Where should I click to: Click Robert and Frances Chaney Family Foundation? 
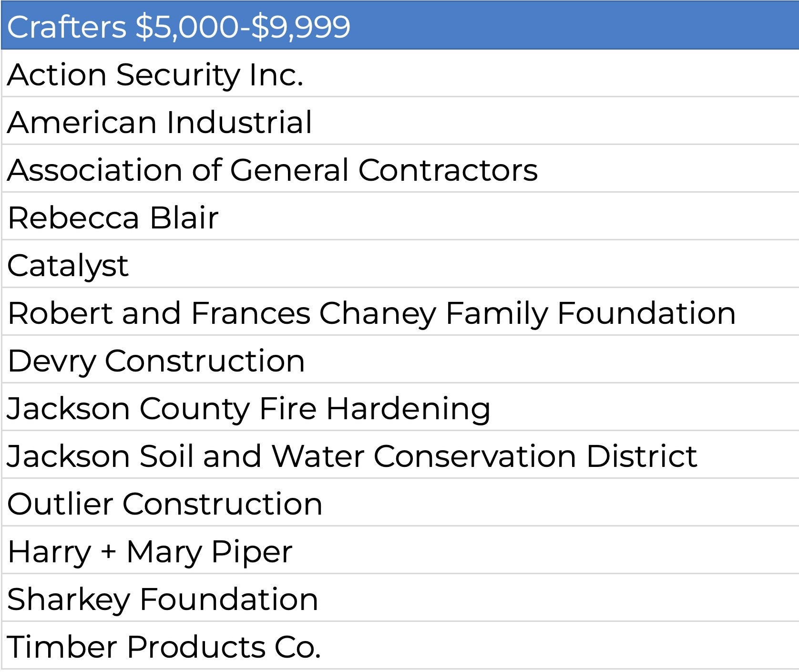tap(372, 313)
